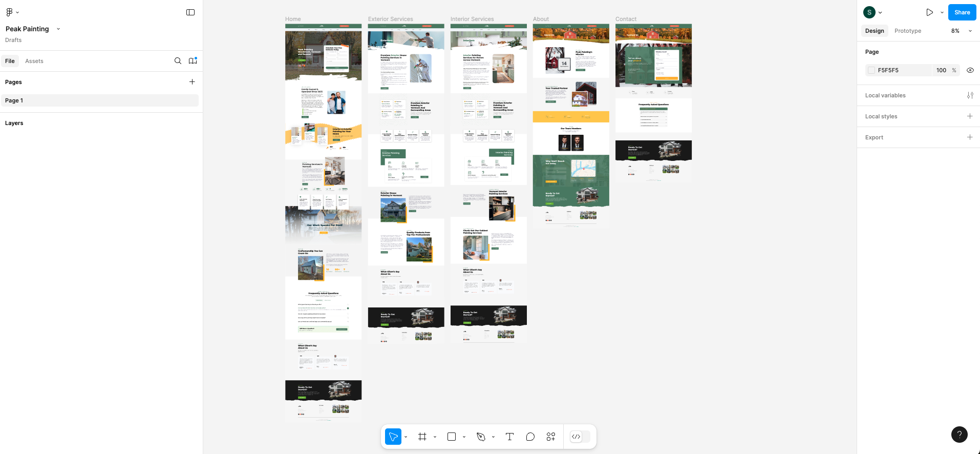Click the Exterior Services design frame
This screenshot has height=454, width=980.
coord(406,183)
